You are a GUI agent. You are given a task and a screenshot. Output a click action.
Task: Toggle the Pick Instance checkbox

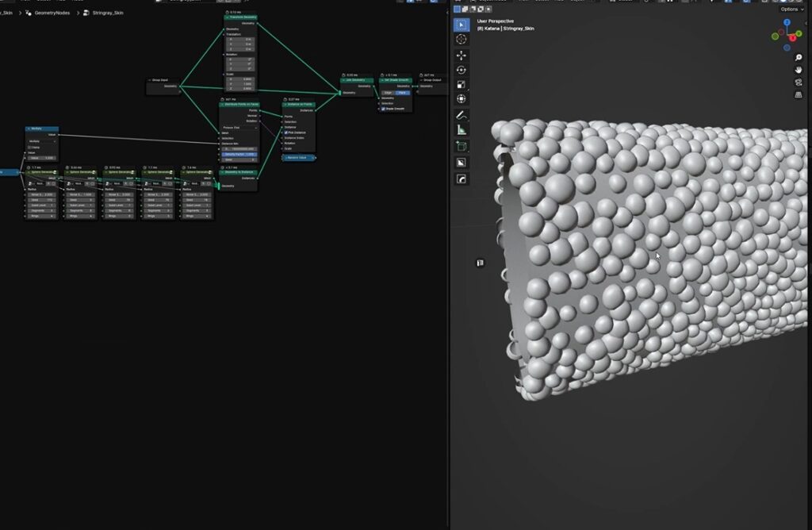pyautogui.click(x=286, y=132)
